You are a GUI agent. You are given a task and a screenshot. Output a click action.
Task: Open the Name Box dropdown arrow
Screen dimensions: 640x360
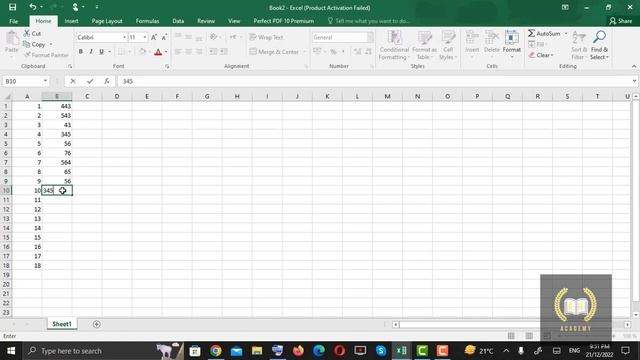coord(45,81)
